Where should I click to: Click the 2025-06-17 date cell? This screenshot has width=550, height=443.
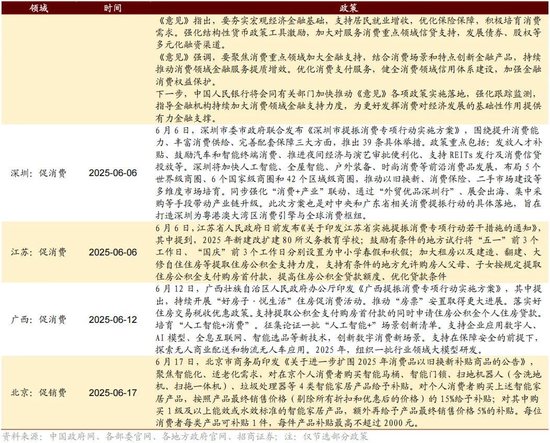pyautogui.click(x=113, y=393)
